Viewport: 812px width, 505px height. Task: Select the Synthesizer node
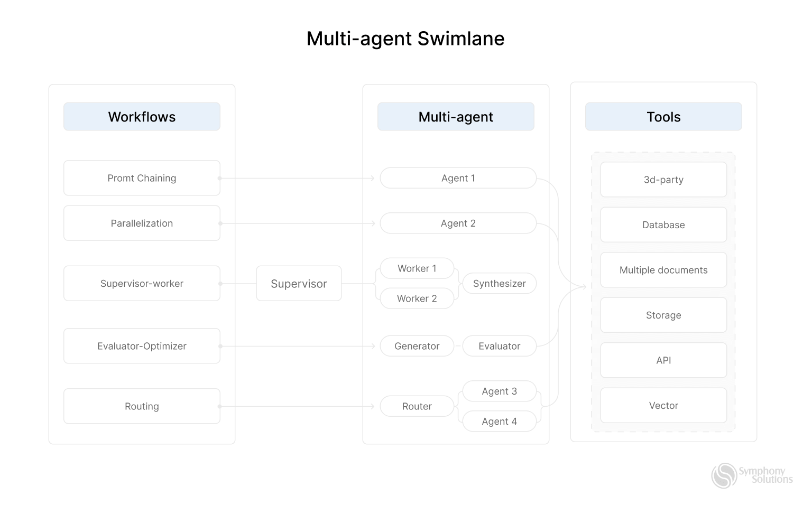(499, 284)
